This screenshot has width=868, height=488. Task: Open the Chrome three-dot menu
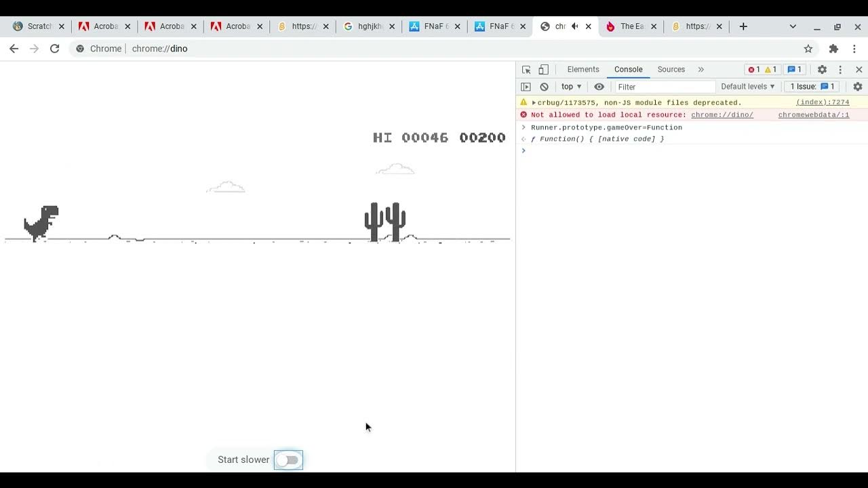[854, 49]
